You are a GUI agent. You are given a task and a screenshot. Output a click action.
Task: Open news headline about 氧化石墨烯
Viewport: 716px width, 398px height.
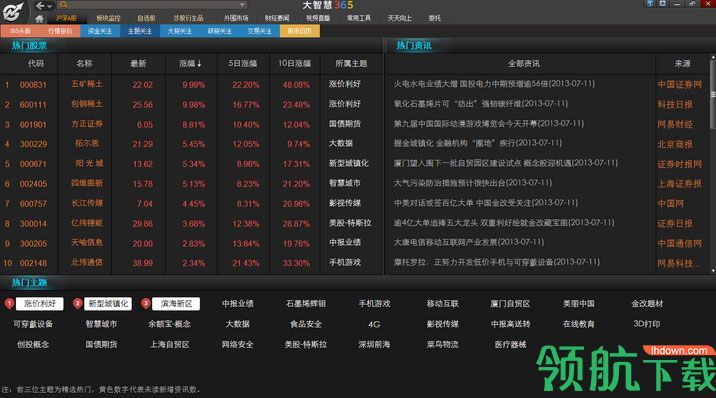point(481,104)
